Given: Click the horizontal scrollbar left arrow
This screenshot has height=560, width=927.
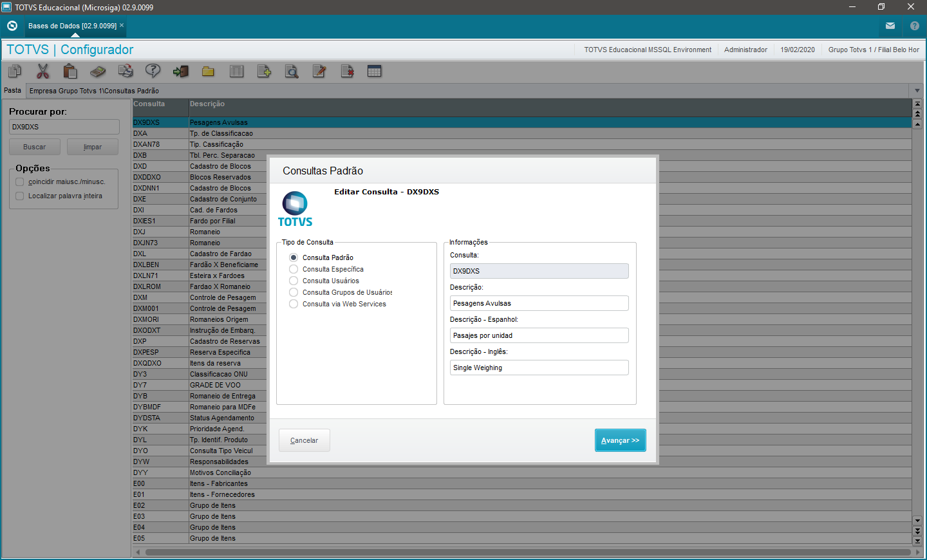Looking at the screenshot, I should (x=138, y=552).
